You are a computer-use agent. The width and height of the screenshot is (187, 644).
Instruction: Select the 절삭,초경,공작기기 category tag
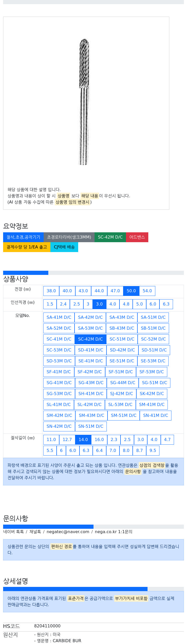[23, 237]
